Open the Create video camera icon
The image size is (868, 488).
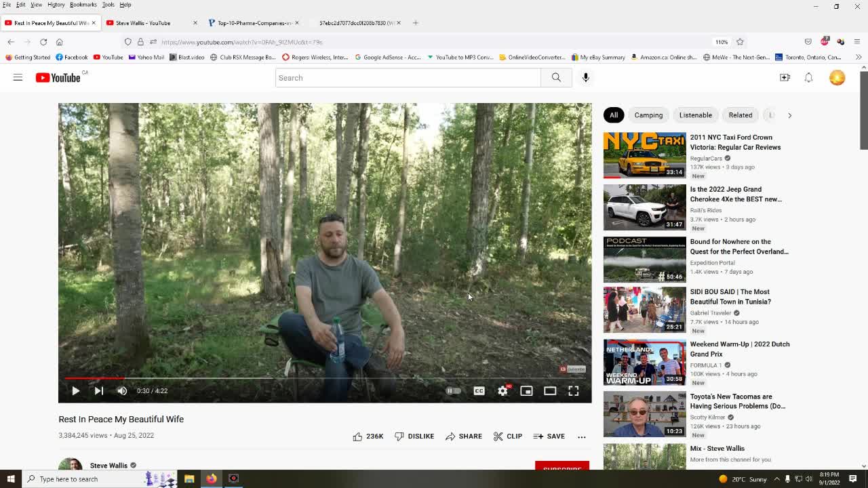(x=785, y=78)
